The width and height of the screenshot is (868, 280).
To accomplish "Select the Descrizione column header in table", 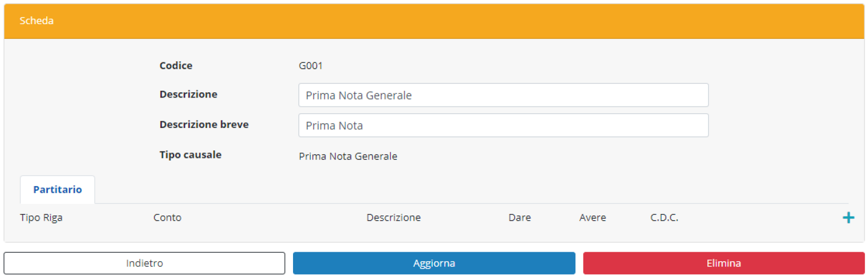I will (393, 218).
